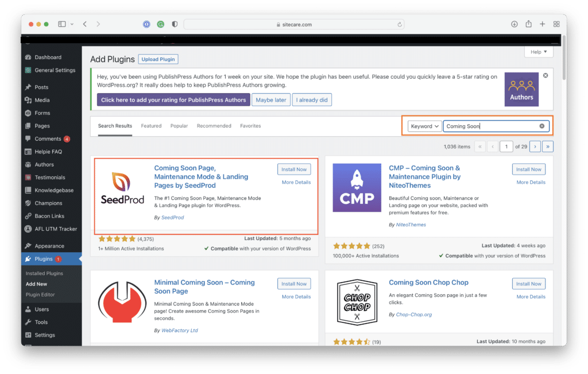Viewport: 588px width, 374px height.
Task: Click the Authors group icon in sidebar
Action: tap(28, 165)
